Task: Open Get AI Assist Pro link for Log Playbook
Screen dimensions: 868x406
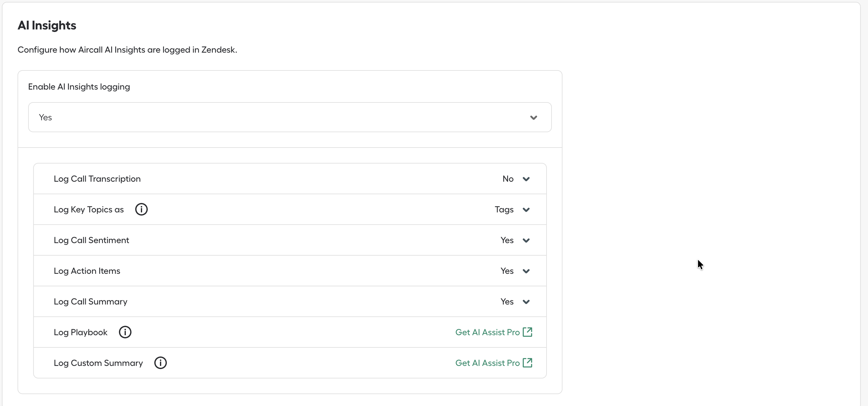Action: [494, 332]
